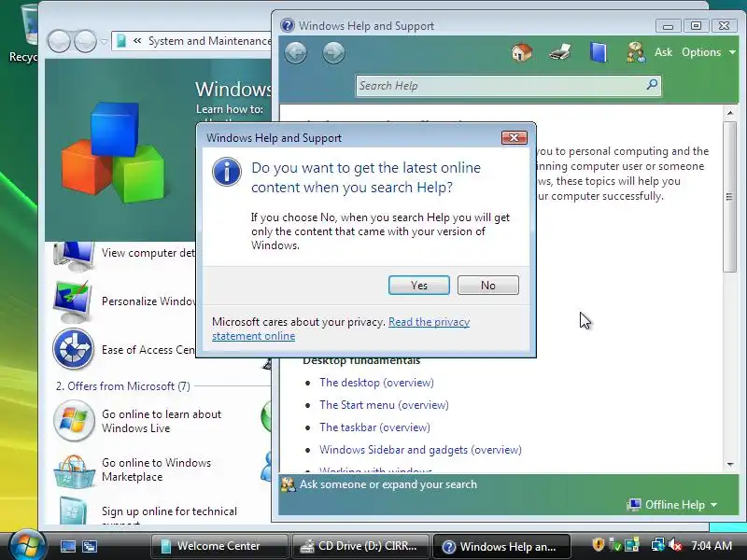Open the Browse Help book icon

coord(599,52)
